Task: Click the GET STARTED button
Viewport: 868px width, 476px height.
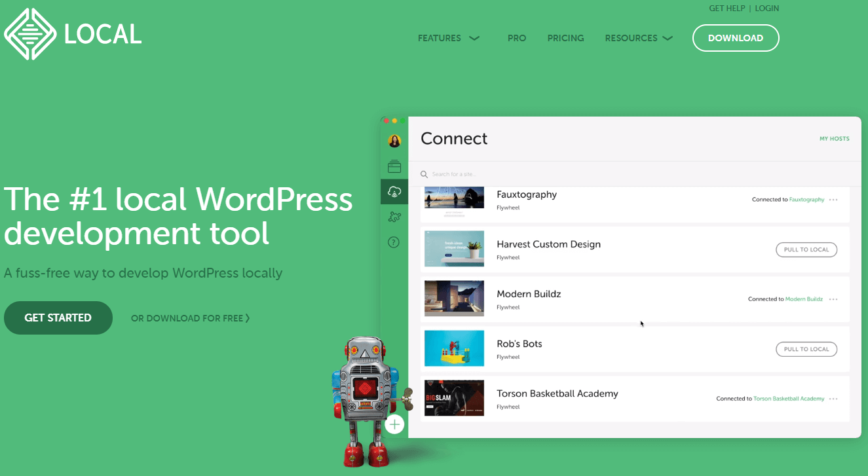Action: (x=58, y=318)
